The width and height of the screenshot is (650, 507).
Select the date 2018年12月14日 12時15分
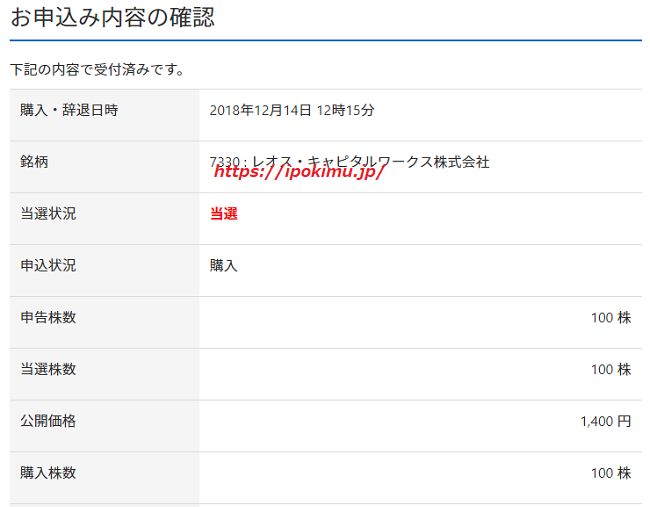point(292,110)
